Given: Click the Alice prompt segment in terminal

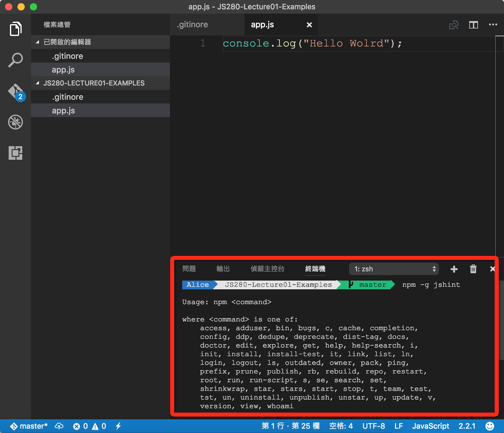Looking at the screenshot, I should coord(198,285).
